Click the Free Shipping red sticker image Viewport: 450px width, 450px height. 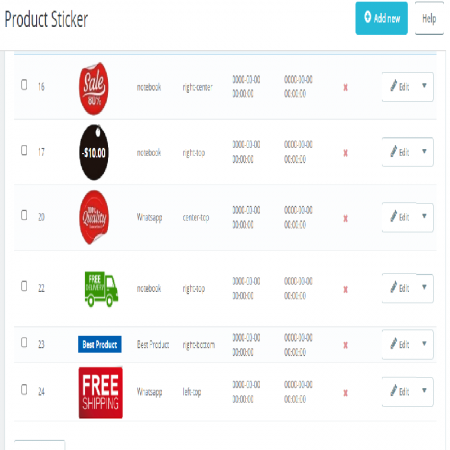coord(101,393)
